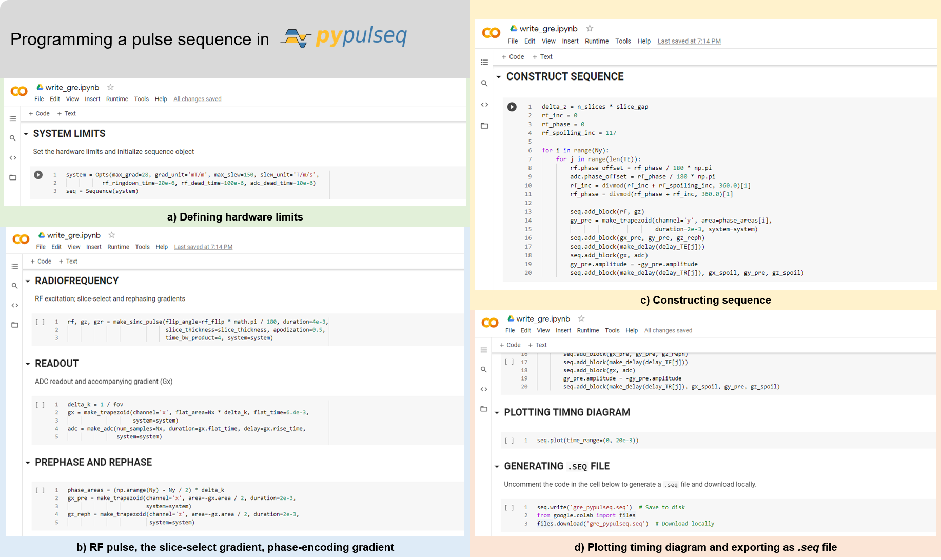
Task: Click 'All changes saved' above SYSTEM LIMITS
Action: tap(197, 99)
